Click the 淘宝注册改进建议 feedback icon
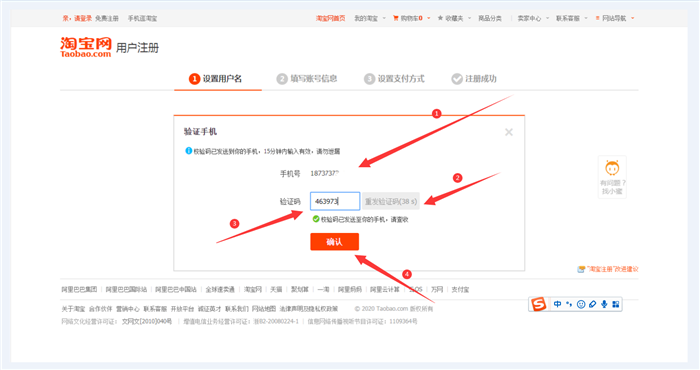 (x=581, y=269)
